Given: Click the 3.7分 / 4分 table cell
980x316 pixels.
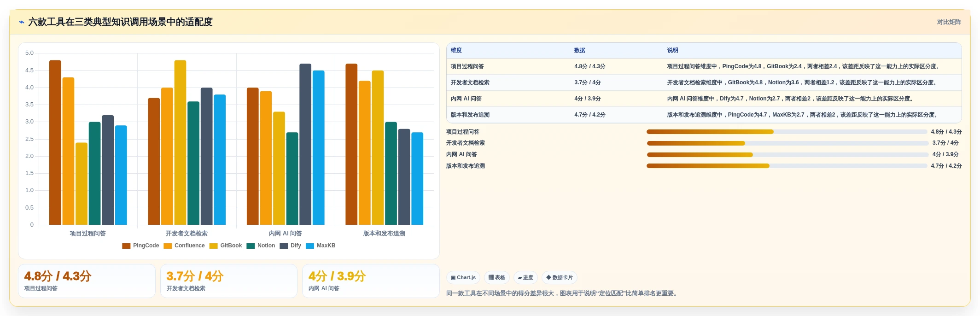Looking at the screenshot, I should (x=588, y=83).
